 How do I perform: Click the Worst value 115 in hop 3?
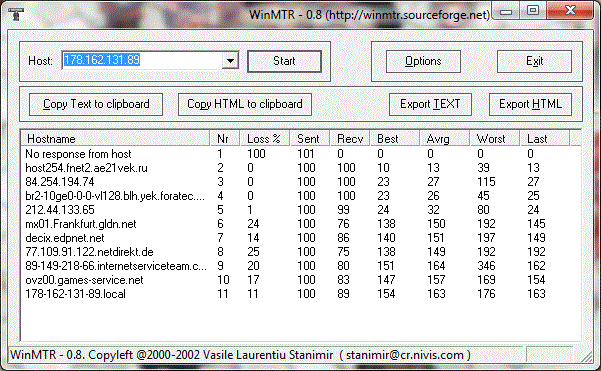pyautogui.click(x=486, y=182)
